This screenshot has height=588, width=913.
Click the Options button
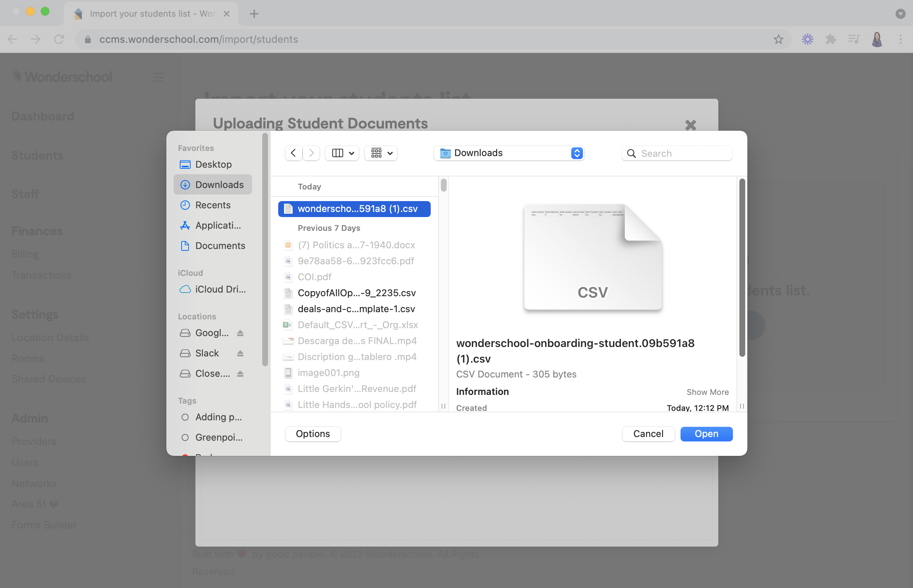313,434
